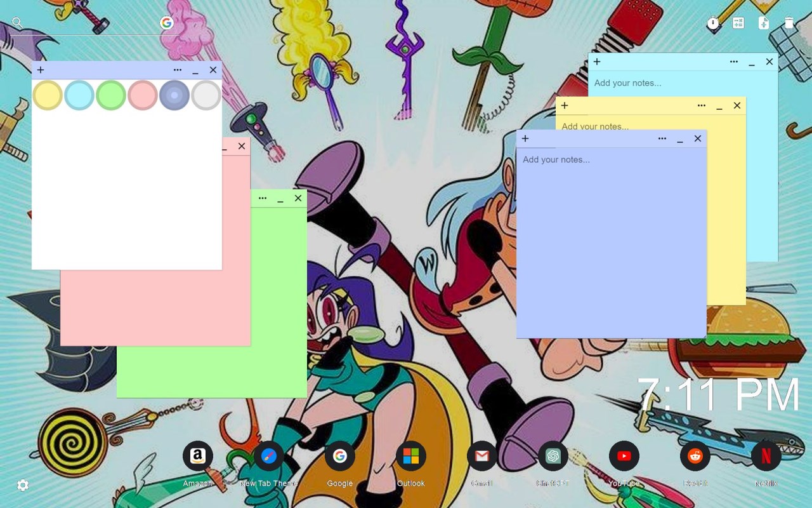
Task: Open the white color-picker note's three-dot menu
Action: [178, 70]
